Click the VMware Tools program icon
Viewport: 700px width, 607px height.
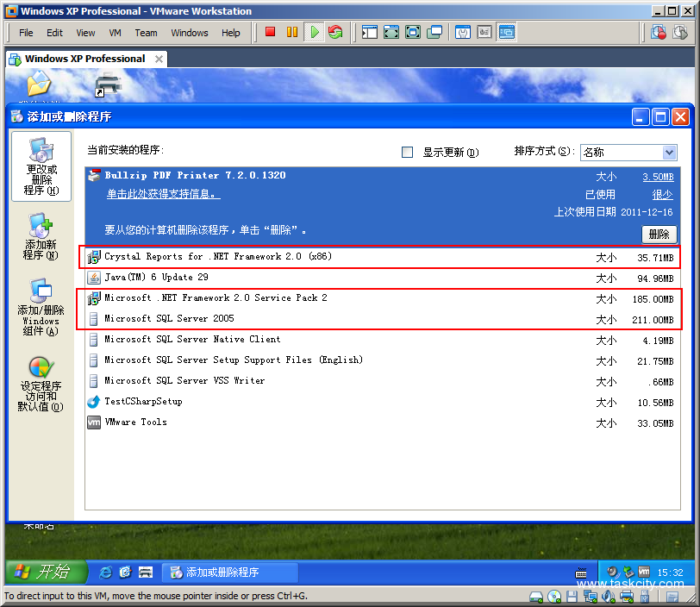click(94, 422)
